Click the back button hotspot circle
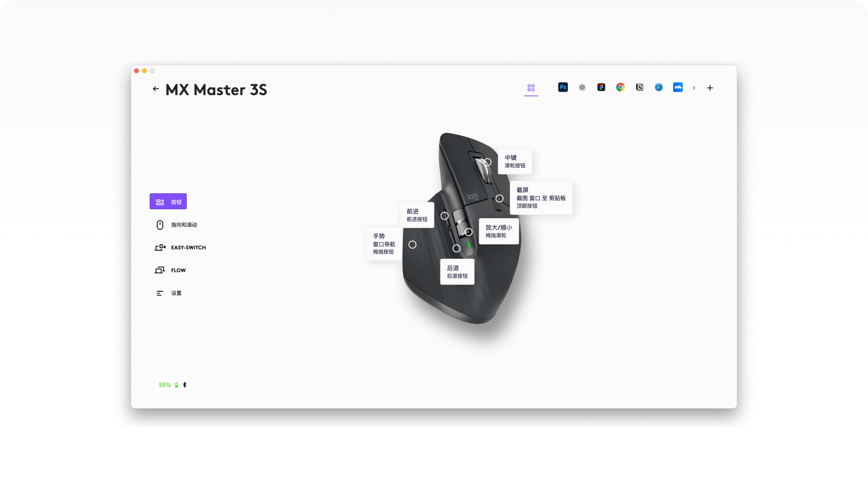This screenshot has width=868, height=488. 457,249
